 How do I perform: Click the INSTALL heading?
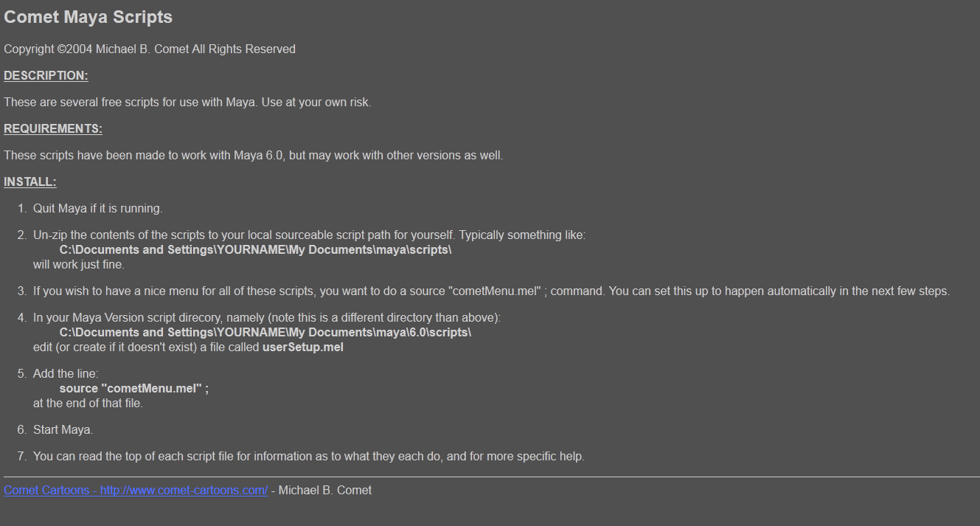[x=30, y=182]
